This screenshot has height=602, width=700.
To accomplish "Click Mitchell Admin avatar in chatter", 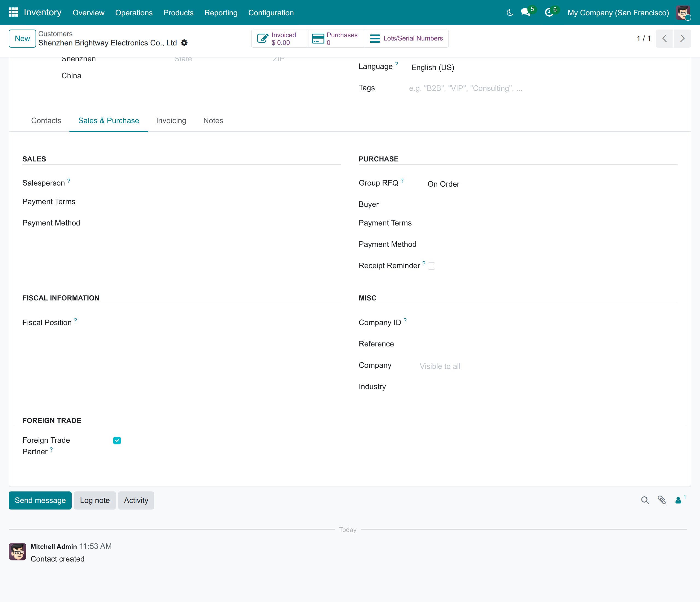I will tap(17, 552).
